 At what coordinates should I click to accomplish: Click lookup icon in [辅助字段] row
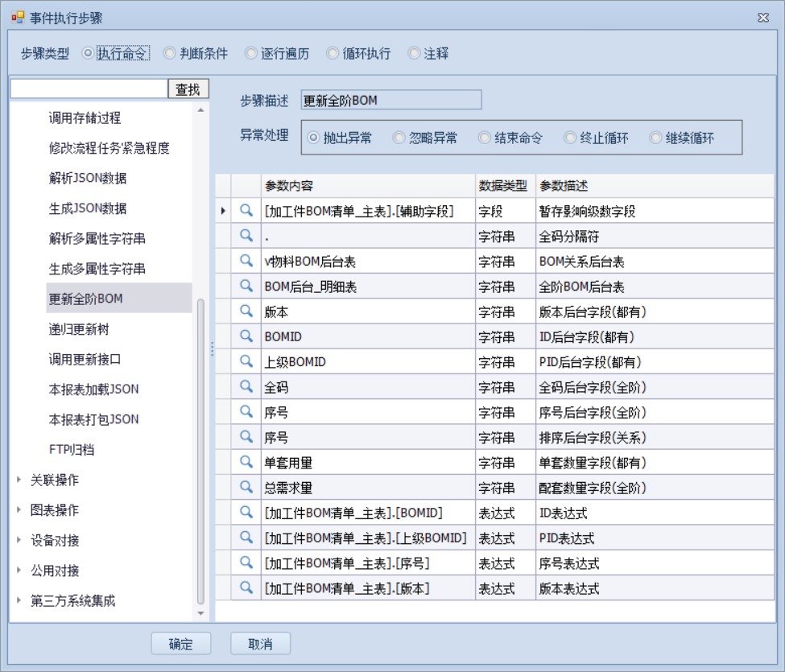pyautogui.click(x=246, y=211)
